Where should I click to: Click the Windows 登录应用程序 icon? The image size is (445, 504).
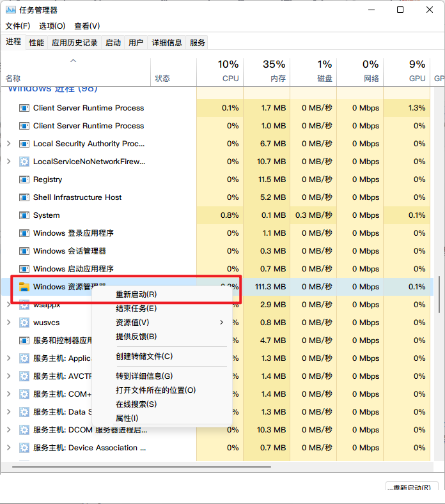(24, 233)
